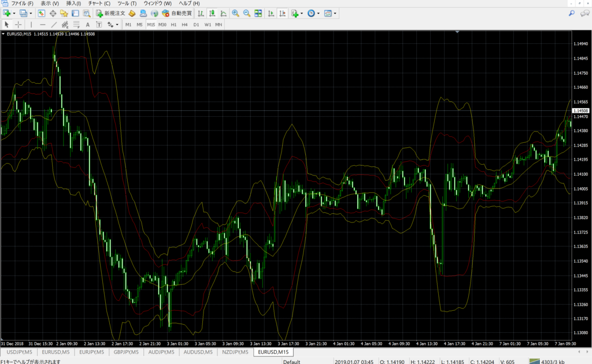Switch to bar chart display
This screenshot has height=364, width=592.
(x=201, y=14)
